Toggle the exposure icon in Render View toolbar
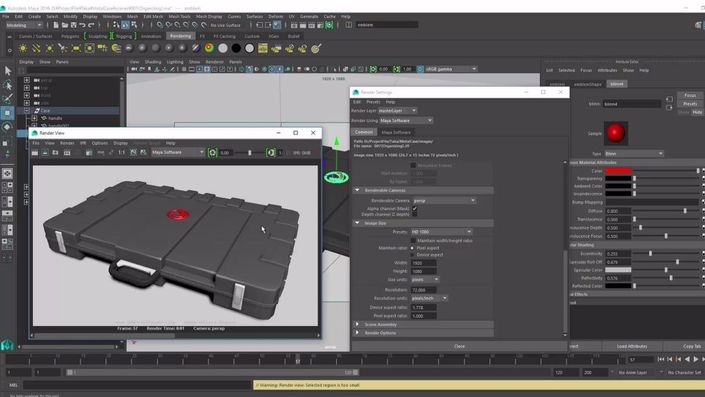This screenshot has height=397, width=705. point(213,153)
